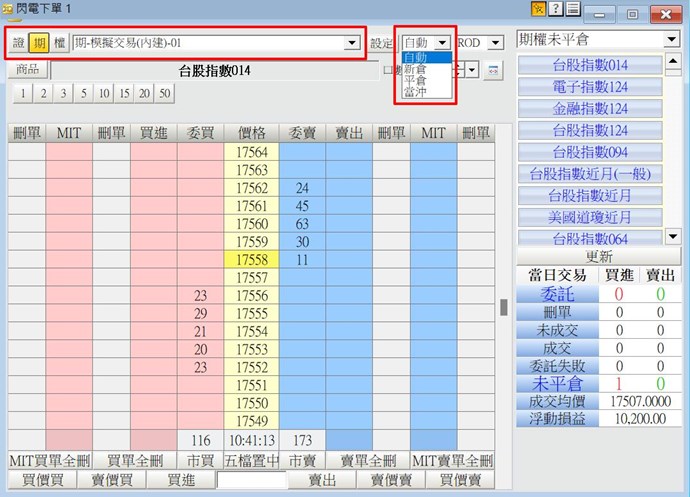Screen dimensions: 690x497
Task: Click 五檔置中 to center the price ladder
Action: coord(252,461)
